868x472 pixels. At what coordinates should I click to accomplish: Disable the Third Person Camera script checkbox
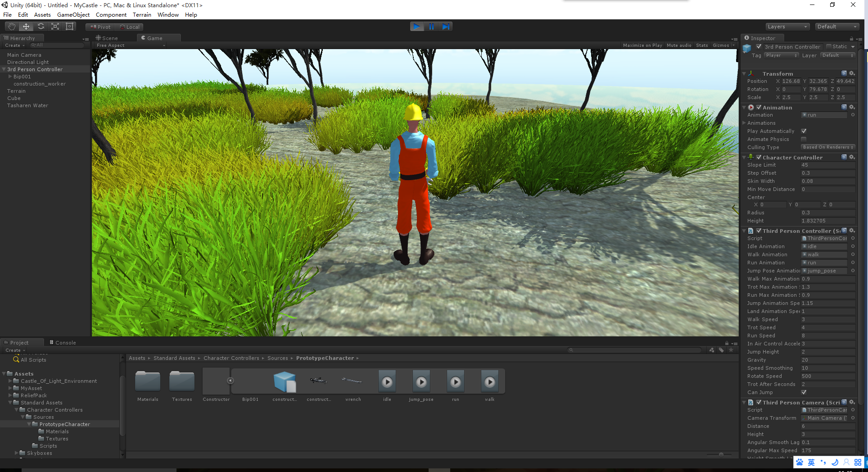759,402
